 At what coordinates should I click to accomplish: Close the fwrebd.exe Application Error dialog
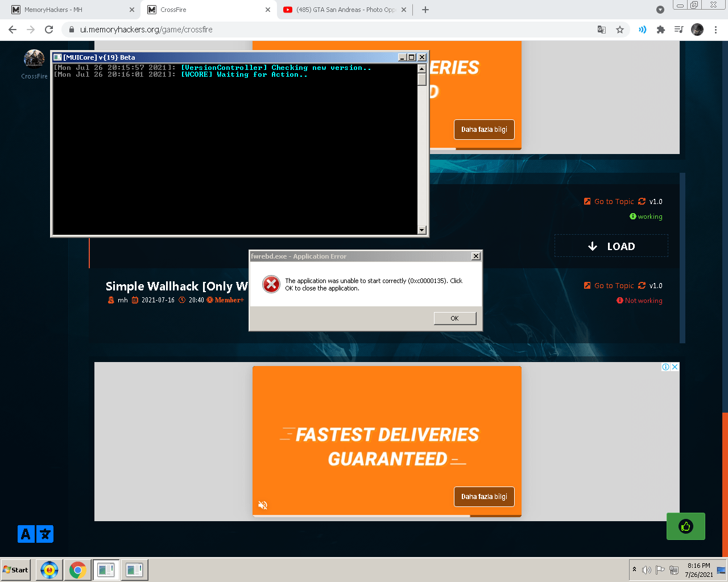[476, 256]
